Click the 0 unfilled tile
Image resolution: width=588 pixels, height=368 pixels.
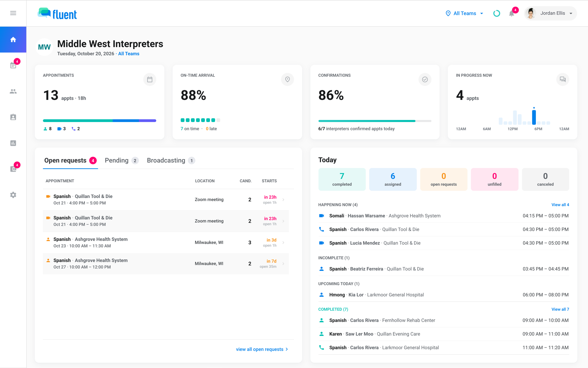494,179
